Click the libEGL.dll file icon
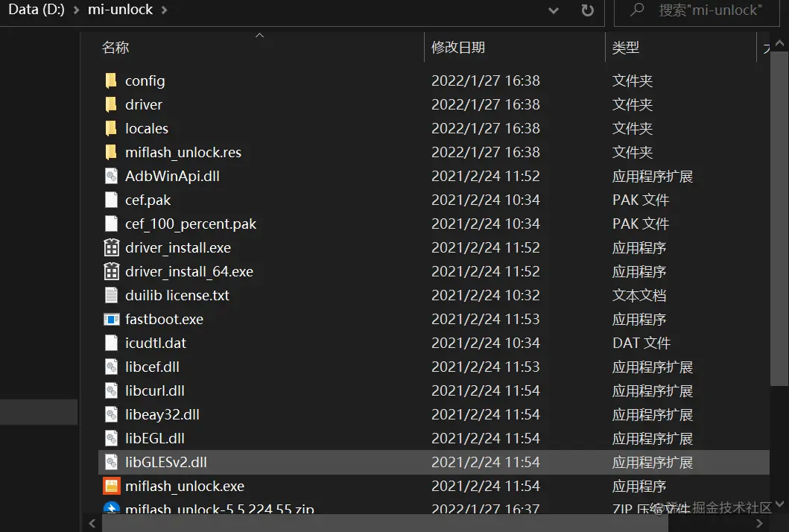This screenshot has height=532, width=789. (111, 438)
